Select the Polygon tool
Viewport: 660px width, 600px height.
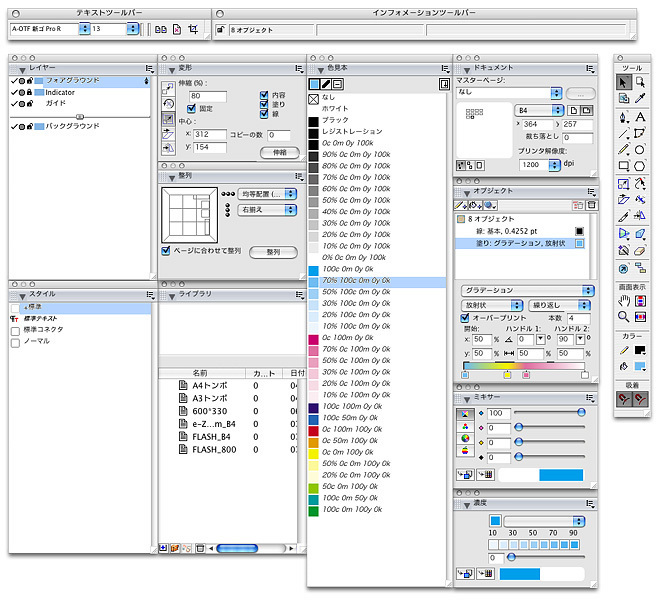[x=640, y=166]
